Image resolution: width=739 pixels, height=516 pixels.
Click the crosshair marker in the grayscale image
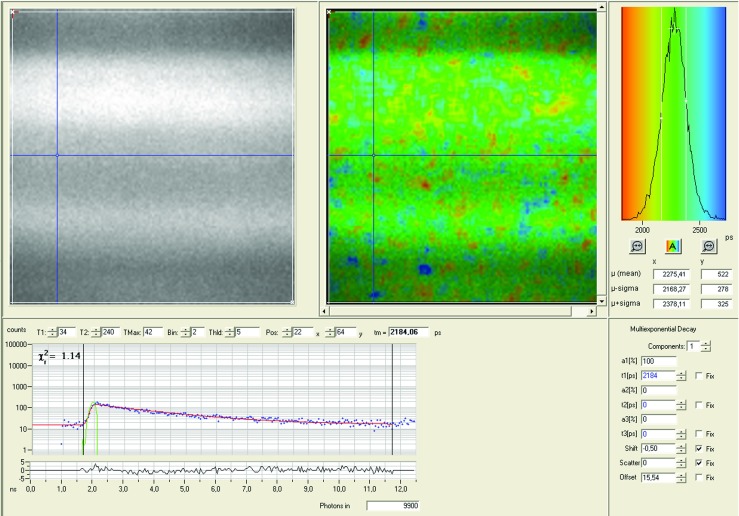(x=57, y=155)
